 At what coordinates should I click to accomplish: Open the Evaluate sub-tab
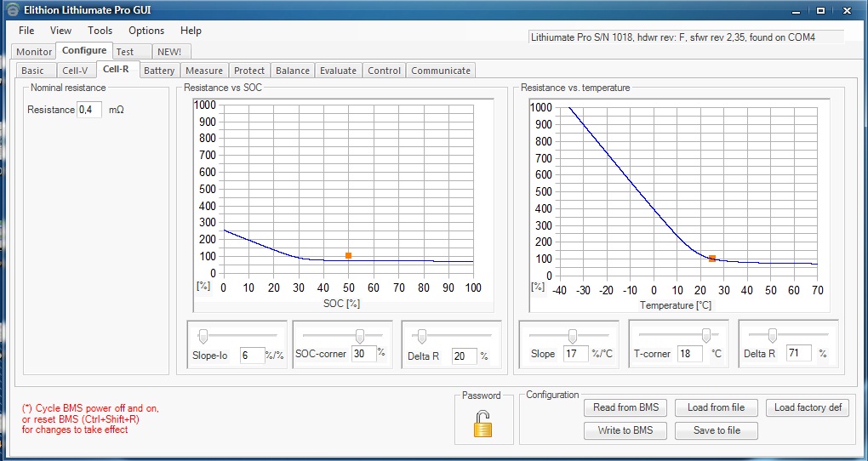(x=338, y=71)
